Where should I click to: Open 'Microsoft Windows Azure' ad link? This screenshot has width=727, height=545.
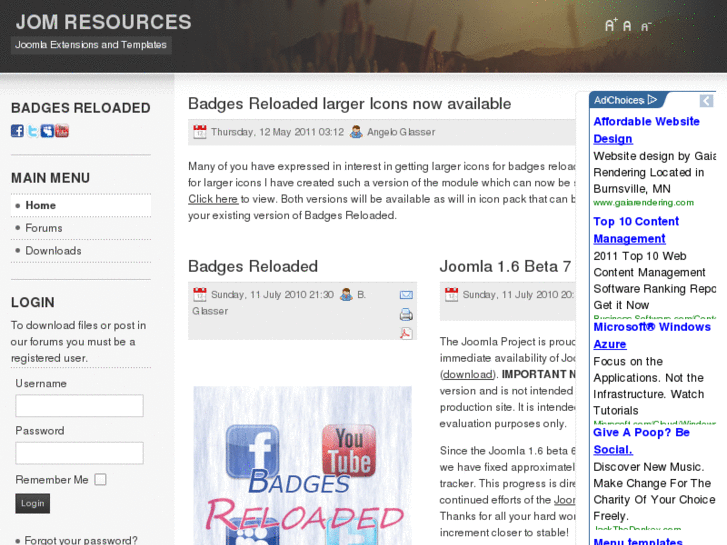[652, 335]
